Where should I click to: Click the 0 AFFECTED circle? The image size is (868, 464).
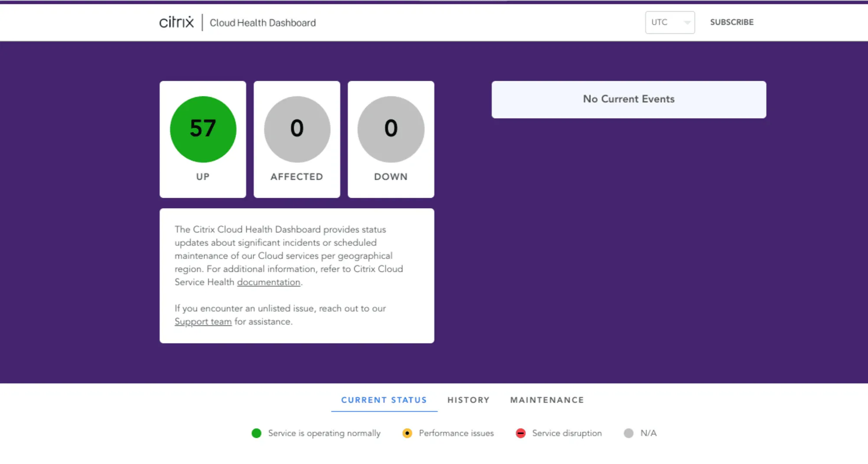point(297,129)
